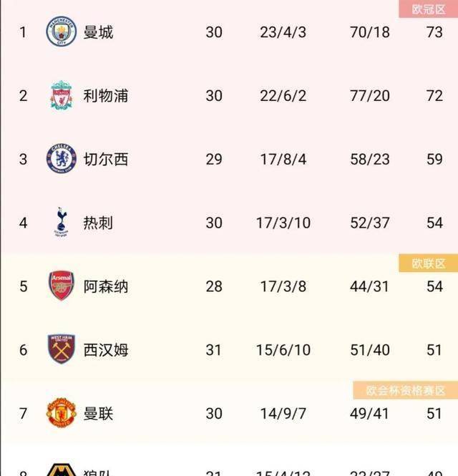The width and height of the screenshot is (458, 476).
Task: Open team name 曼城
Action: click(98, 32)
